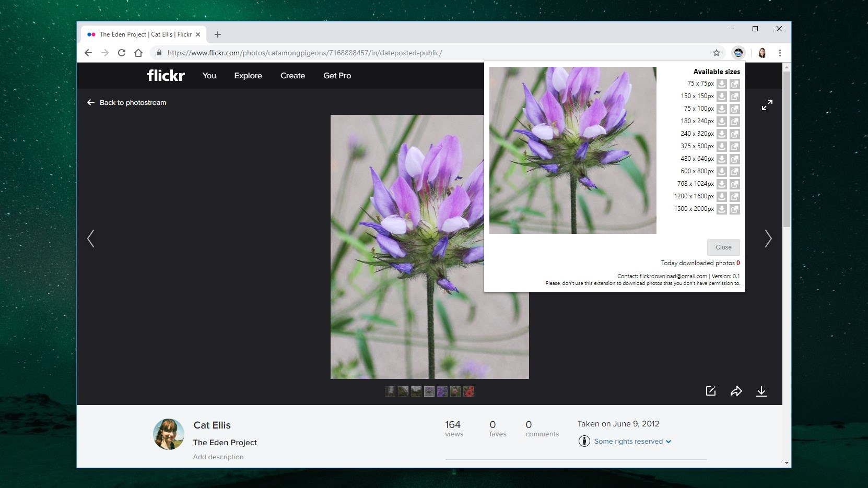Select the red flower thumbnail in filmstrip

click(468, 391)
